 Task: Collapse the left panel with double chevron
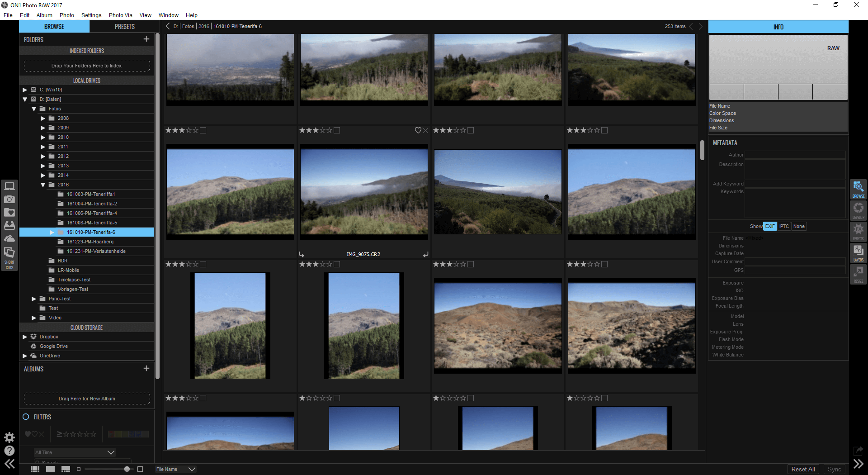point(9,464)
